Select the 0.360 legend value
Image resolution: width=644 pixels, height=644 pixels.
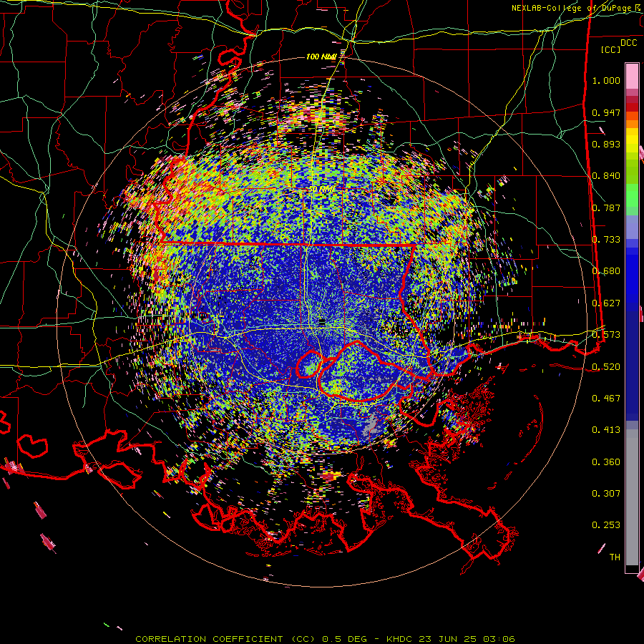[x=606, y=462]
